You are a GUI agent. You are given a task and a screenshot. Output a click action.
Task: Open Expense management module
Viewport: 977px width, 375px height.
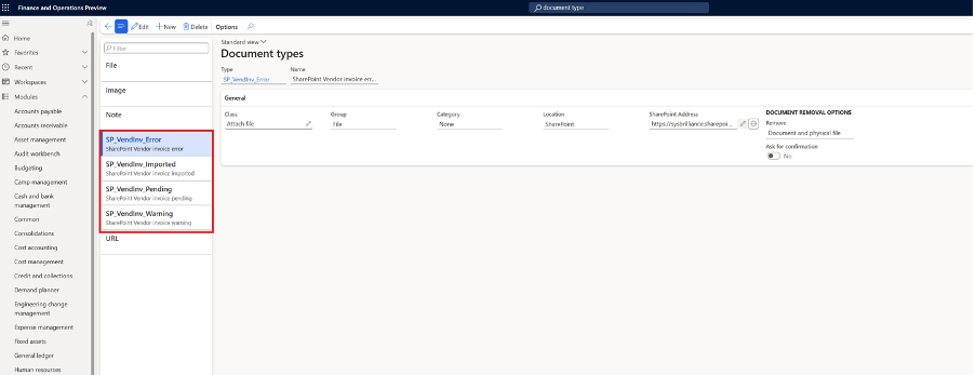click(43, 328)
